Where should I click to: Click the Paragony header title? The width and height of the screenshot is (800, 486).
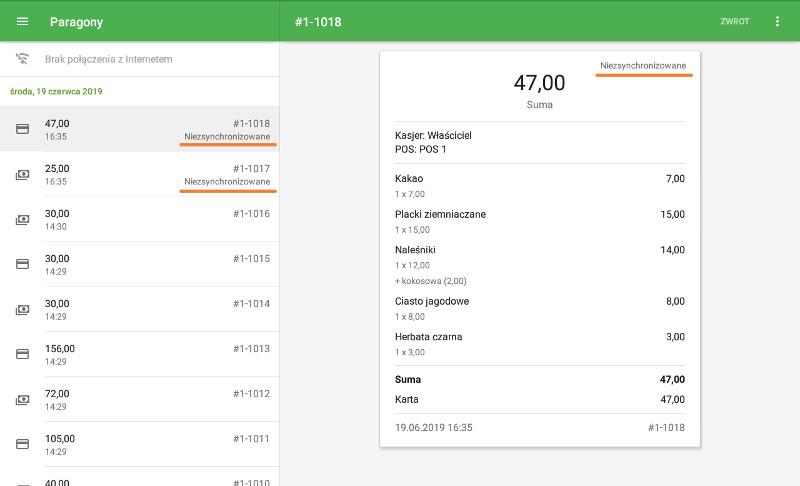coord(77,22)
